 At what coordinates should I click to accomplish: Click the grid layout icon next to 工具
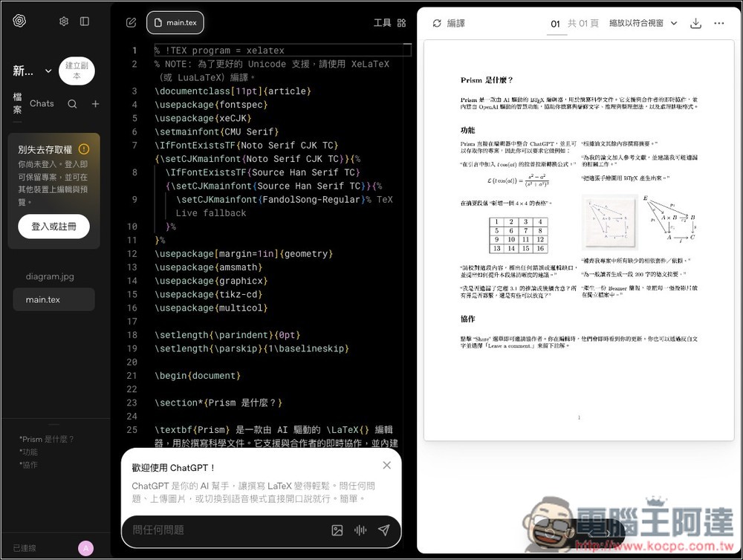click(x=401, y=23)
